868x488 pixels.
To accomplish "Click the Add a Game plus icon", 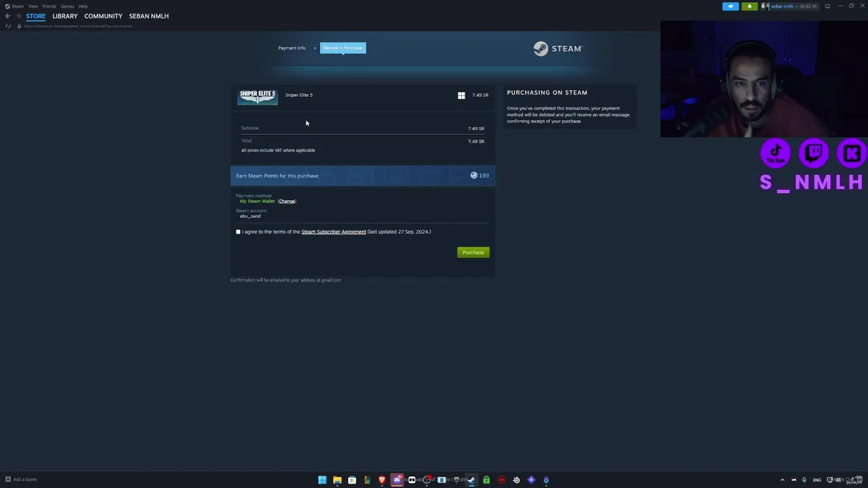I will click(x=8, y=479).
